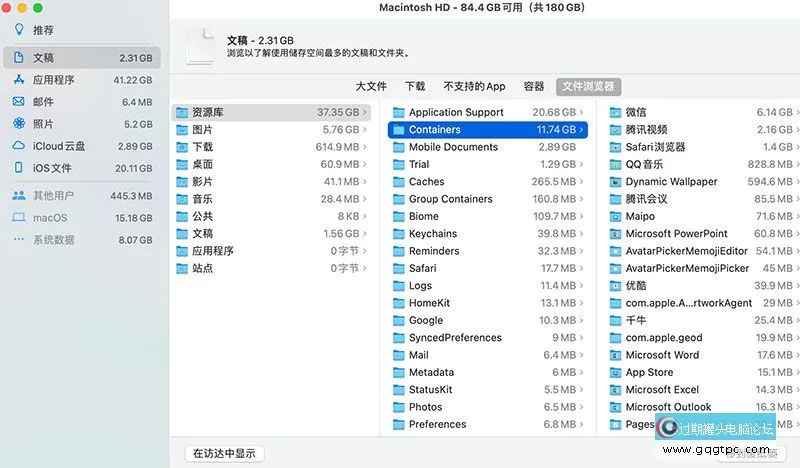This screenshot has height=468, width=800.
Task: Click the envelope icon for 邮件
Action: coord(19,101)
